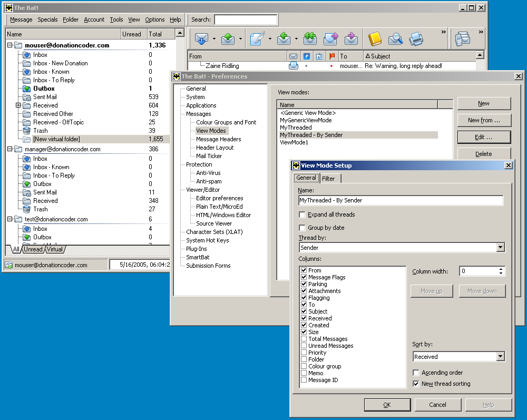The image size is (527, 420).
Task: Click the Name field in View Mode Setup
Action: [x=401, y=201]
